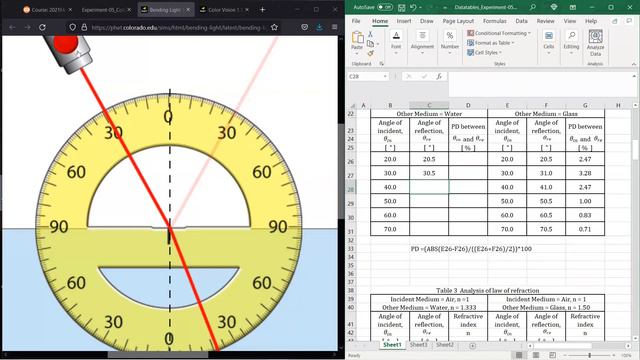Open the Clipboard dialog launcher
The image size is (640, 360).
[381, 64]
